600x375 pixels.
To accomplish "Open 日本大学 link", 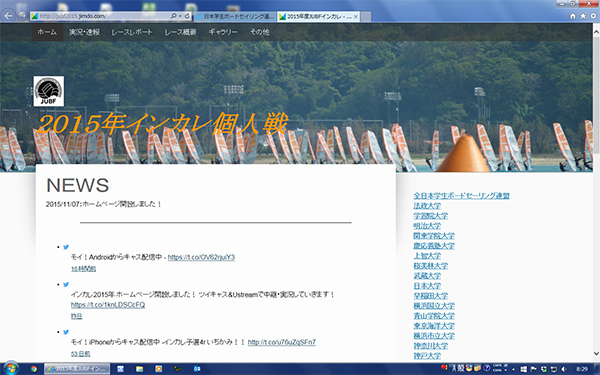I will pyautogui.click(x=427, y=285).
